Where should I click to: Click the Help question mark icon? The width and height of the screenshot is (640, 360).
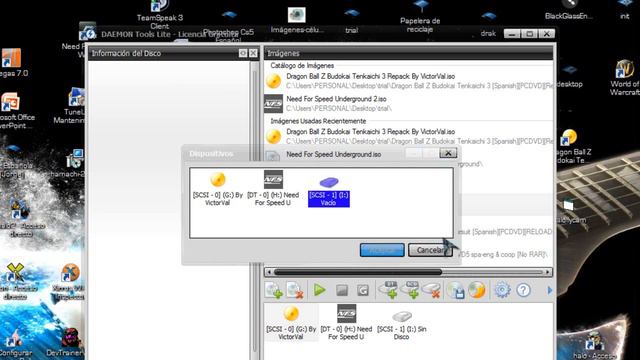523,290
